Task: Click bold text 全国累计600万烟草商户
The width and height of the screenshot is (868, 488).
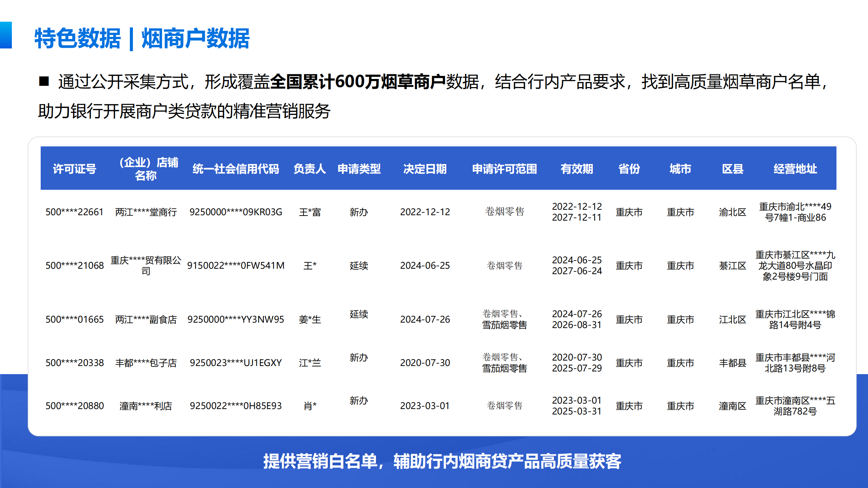Action: (358, 82)
